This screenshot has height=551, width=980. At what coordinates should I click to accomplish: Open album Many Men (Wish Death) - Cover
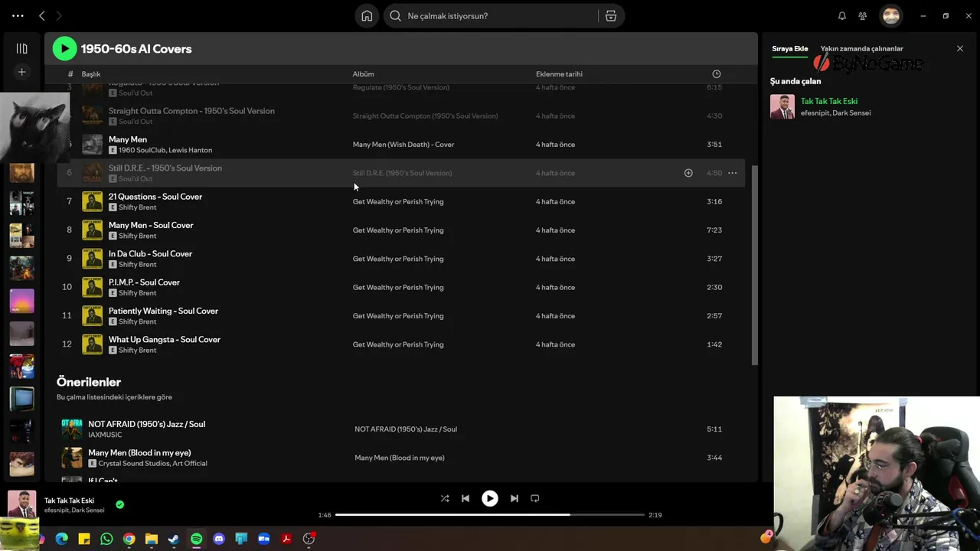403,145
